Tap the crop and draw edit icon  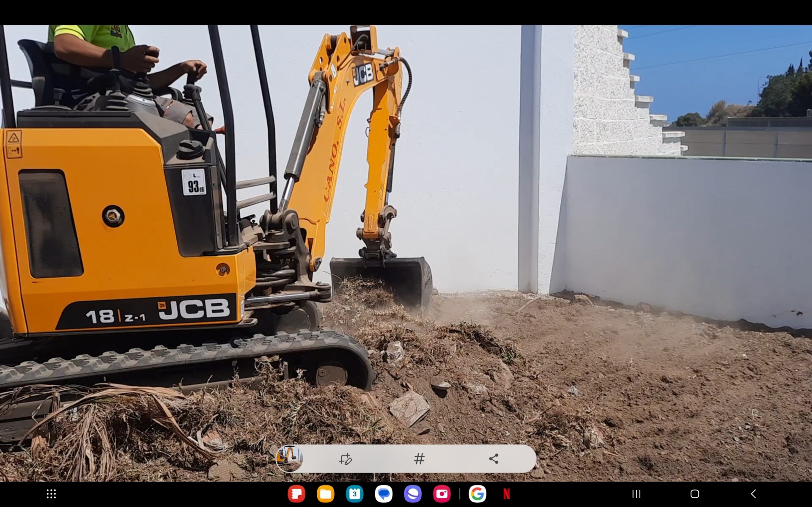tap(345, 459)
